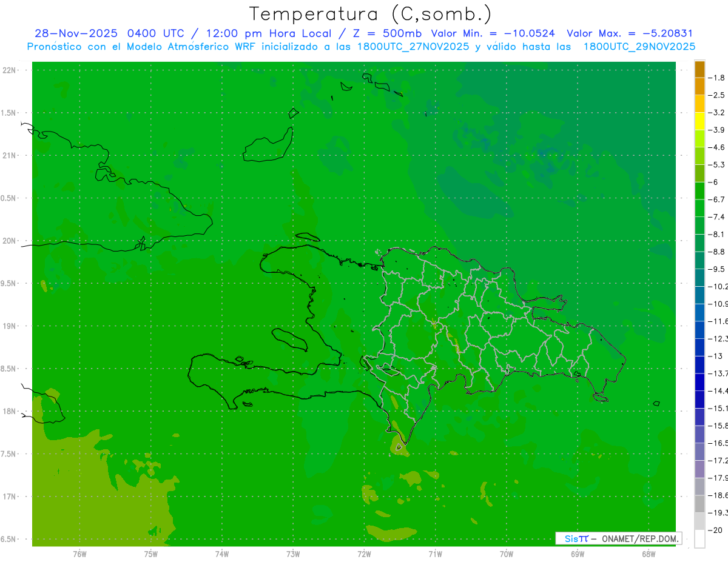Image resolution: width=728 pixels, height=562 pixels.
Task: Click the 9.5N latitude axis label
Action: coord(8,284)
